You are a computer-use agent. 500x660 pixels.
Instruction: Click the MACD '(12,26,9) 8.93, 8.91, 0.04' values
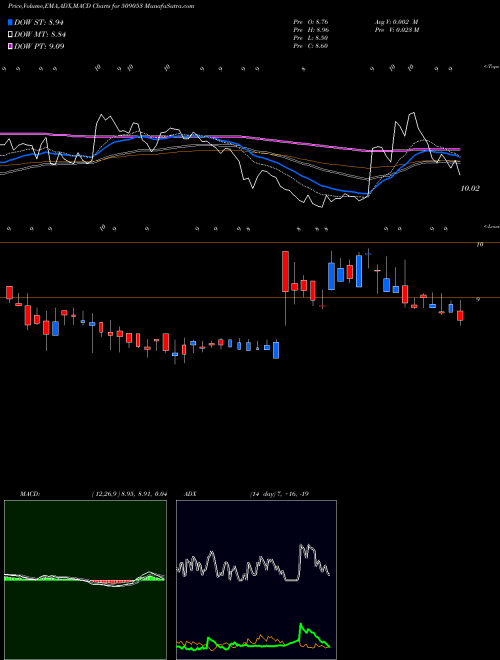click(x=129, y=494)
